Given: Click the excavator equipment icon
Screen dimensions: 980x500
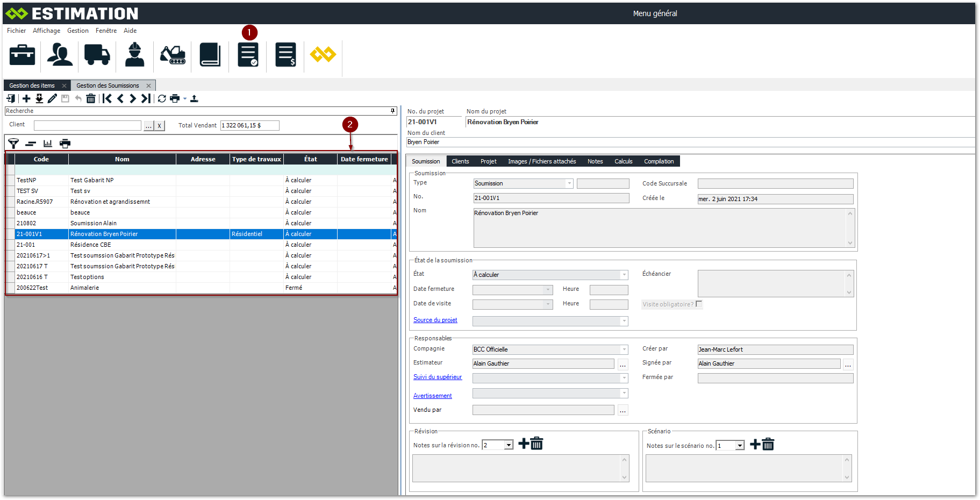Looking at the screenshot, I should tap(173, 55).
